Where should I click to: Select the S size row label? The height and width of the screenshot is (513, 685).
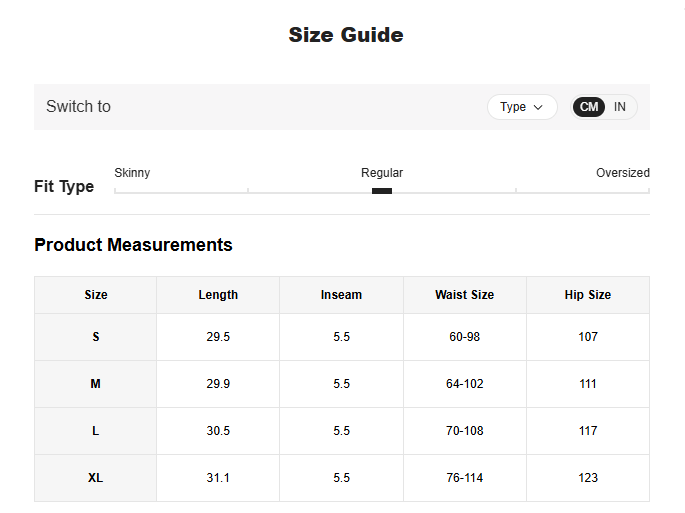pyautogui.click(x=96, y=337)
